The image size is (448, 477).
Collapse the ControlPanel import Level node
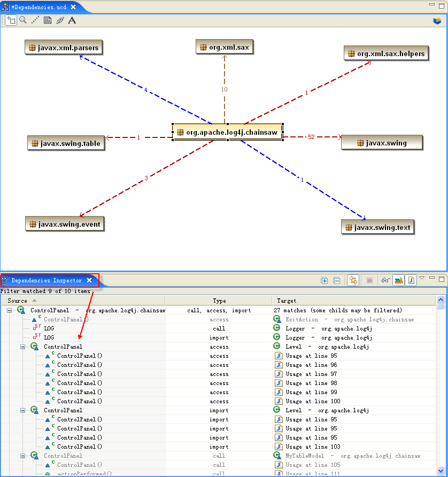coord(23,410)
